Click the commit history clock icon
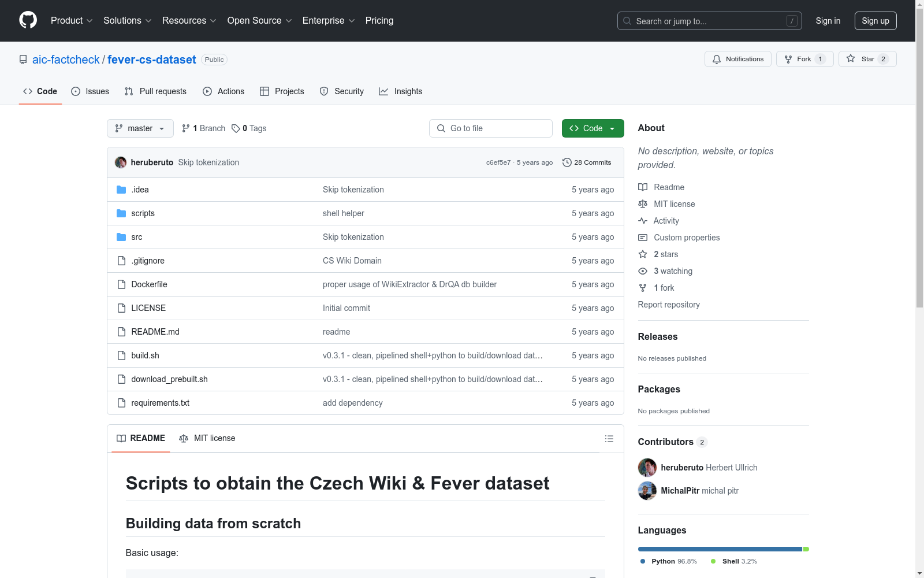The height and width of the screenshot is (578, 924). [567, 162]
